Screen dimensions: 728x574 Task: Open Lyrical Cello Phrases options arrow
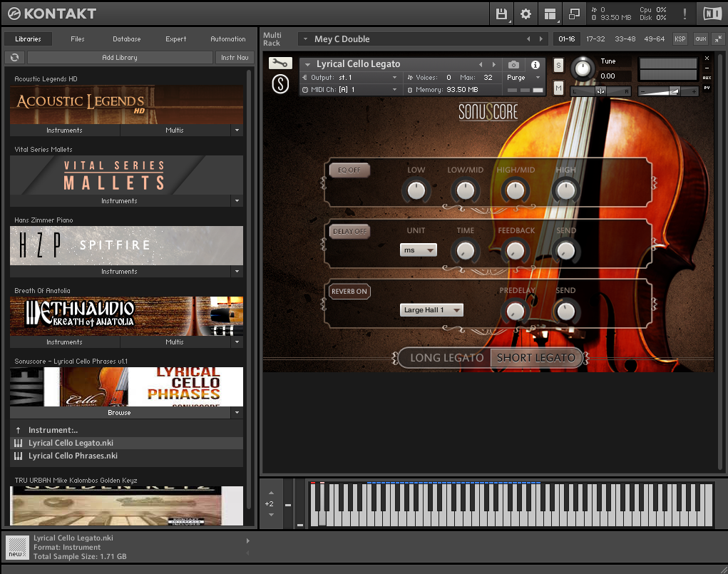237,412
